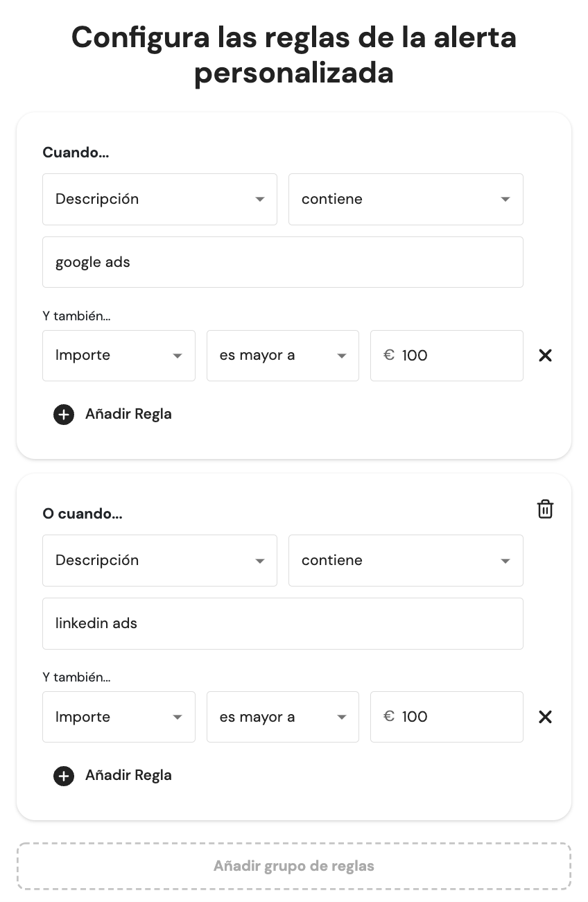The width and height of the screenshot is (588, 902).
Task: Open the first group's 'contiene' operator dropdown
Action: click(406, 200)
